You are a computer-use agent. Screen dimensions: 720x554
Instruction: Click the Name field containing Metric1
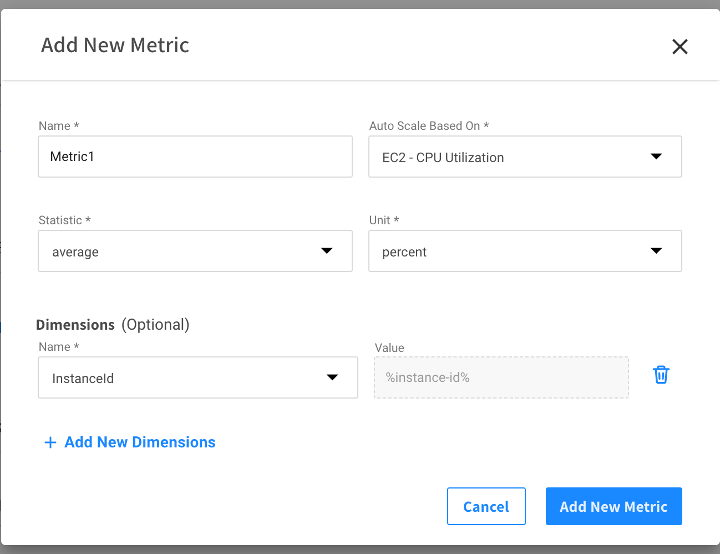click(x=195, y=157)
